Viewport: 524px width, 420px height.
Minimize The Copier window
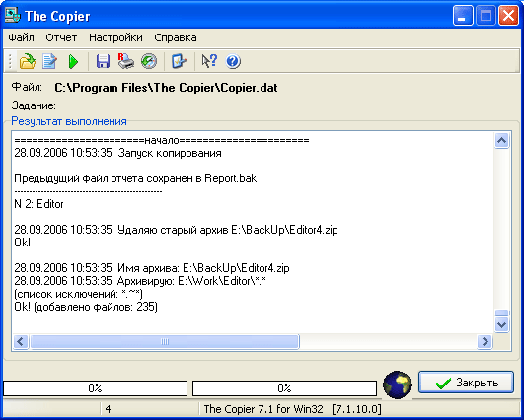click(x=463, y=16)
